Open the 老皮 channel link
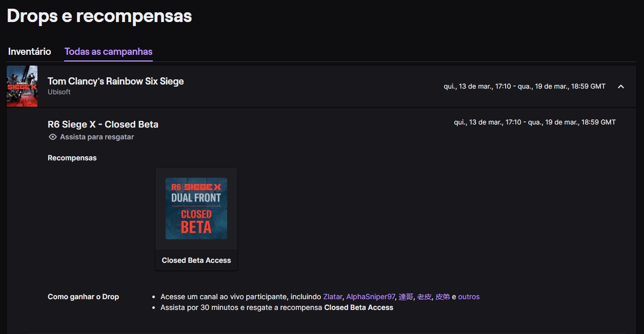The width and height of the screenshot is (644, 334). coord(424,297)
